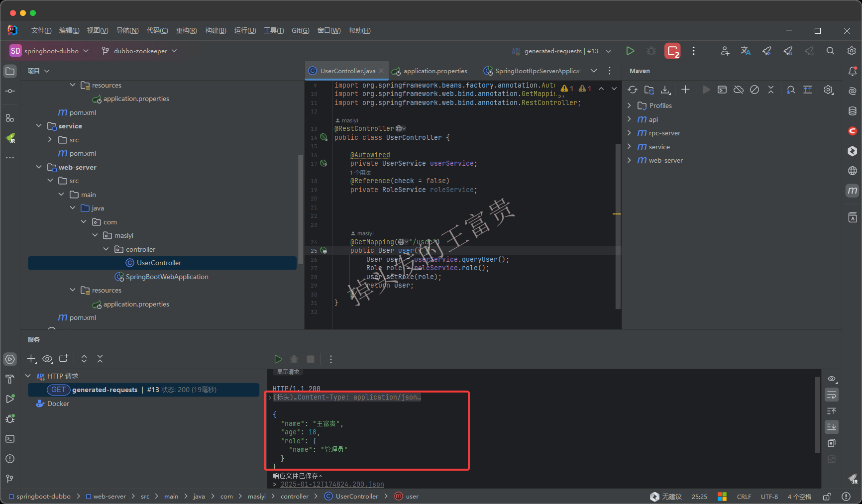Open the dubbo-zookeeper branch dropdown
The height and width of the screenshot is (504, 862).
(x=139, y=51)
